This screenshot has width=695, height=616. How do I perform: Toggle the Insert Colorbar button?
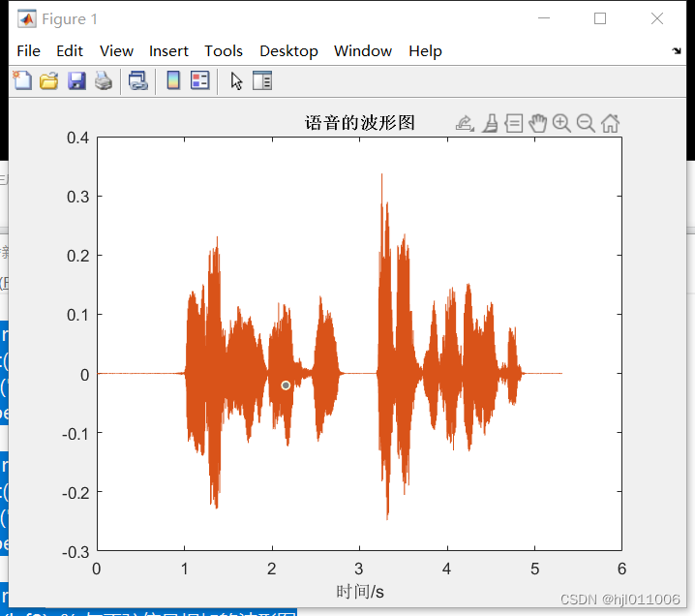pyautogui.click(x=173, y=81)
